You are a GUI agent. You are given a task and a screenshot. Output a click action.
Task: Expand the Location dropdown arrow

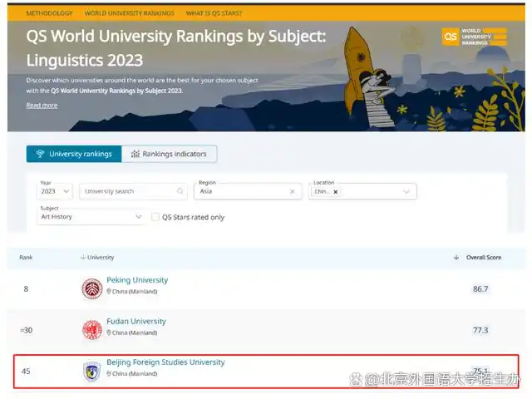click(406, 192)
